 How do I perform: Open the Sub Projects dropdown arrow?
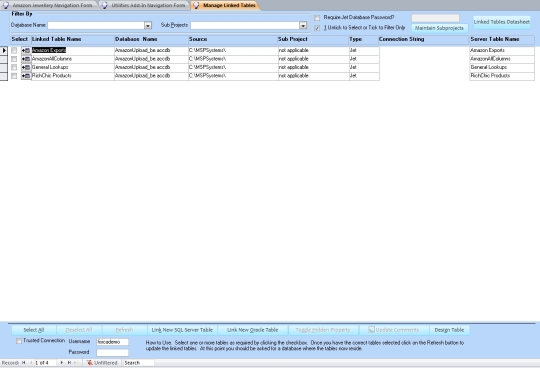[303, 25]
